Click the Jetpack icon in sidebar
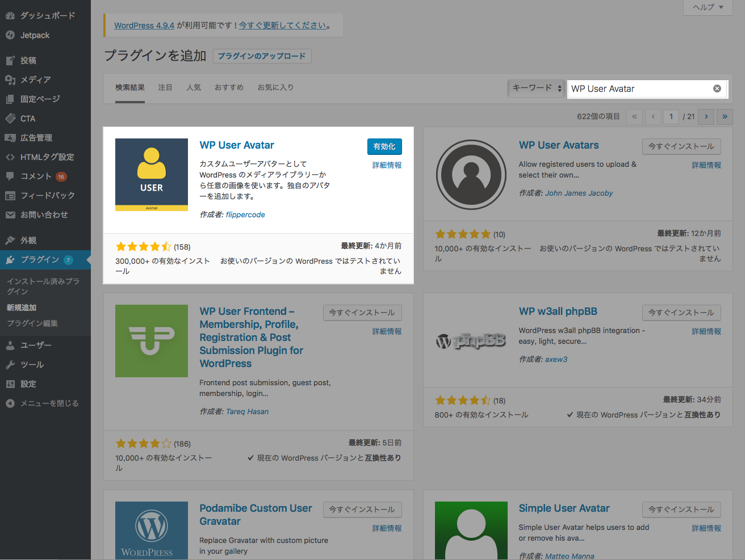This screenshot has height=560, width=745. pyautogui.click(x=10, y=35)
